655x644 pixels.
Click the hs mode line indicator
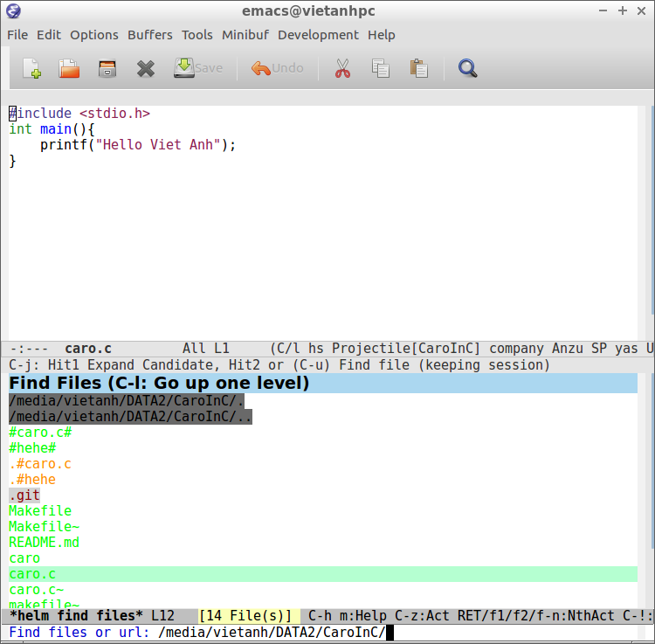(x=316, y=349)
